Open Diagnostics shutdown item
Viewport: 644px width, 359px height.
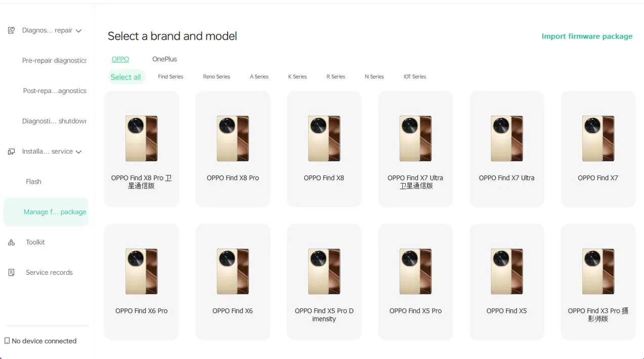pos(54,121)
